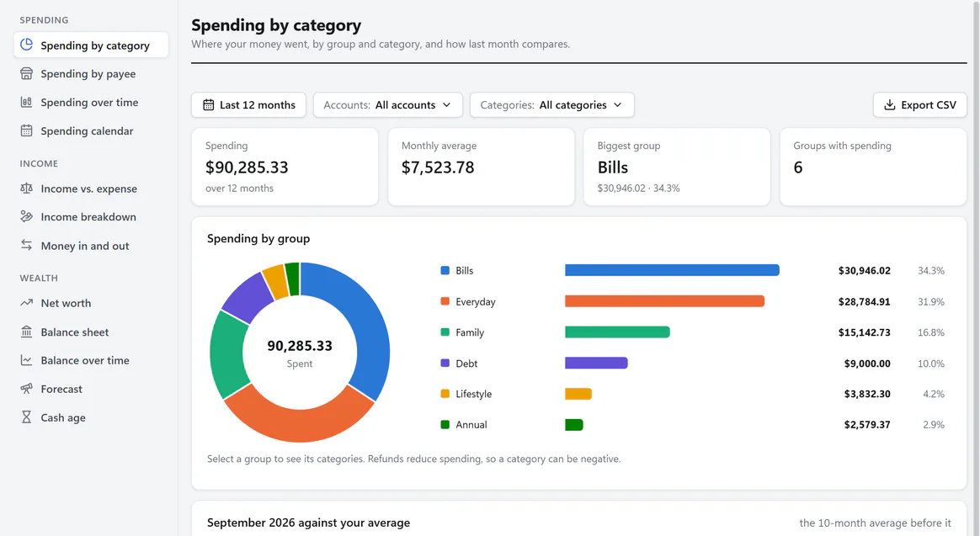The image size is (980, 536).
Task: Click the pie chart icon beside Spending by category
Action: coord(26,45)
